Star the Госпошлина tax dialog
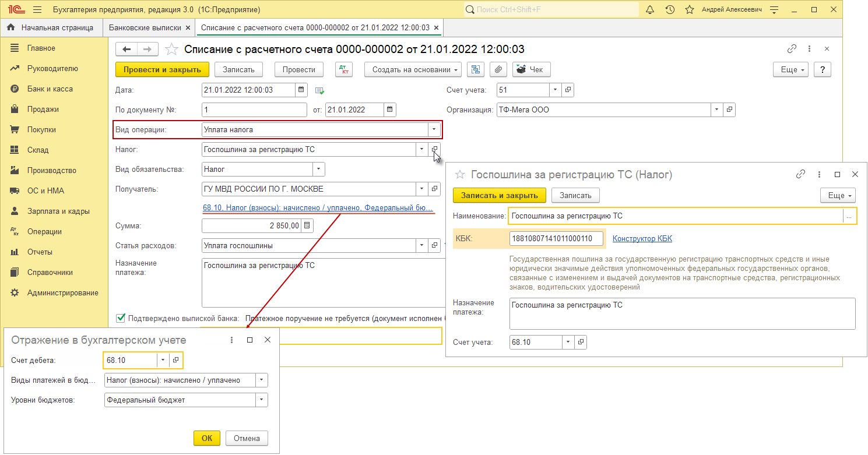Viewport: 868px width, 455px height. [x=460, y=174]
